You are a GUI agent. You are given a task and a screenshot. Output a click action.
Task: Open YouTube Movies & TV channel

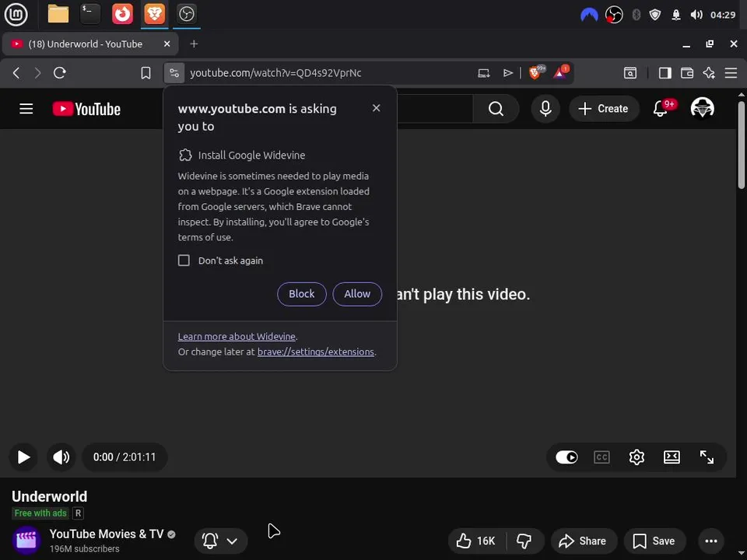pyautogui.click(x=107, y=534)
